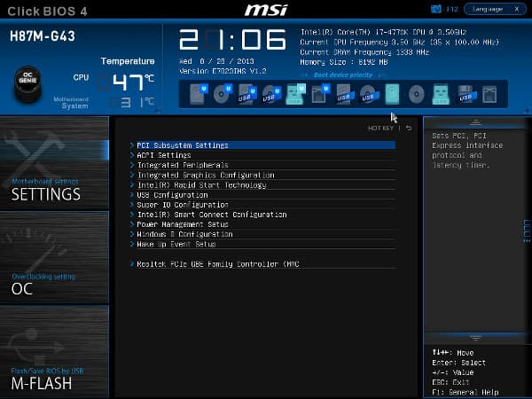Select the UEFI network boot device icon
The width and height of the screenshot is (532, 399).
pyautogui.click(x=321, y=94)
